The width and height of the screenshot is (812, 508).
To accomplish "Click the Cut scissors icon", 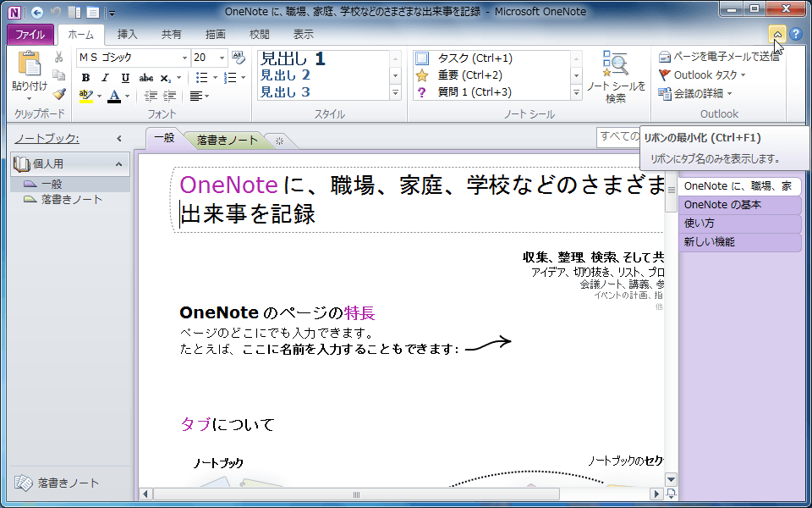I will pos(59,57).
